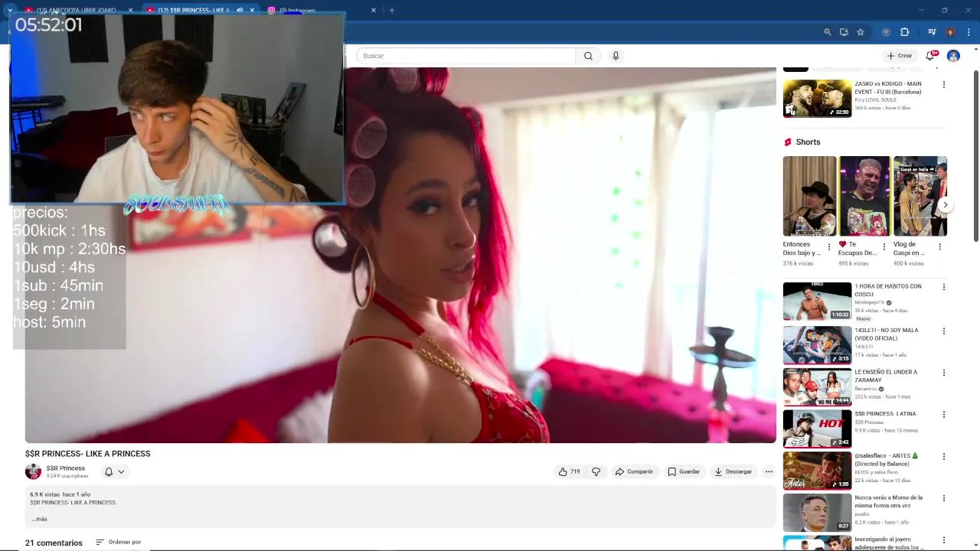Open options for 'Investigando al joyero' video

(943, 540)
